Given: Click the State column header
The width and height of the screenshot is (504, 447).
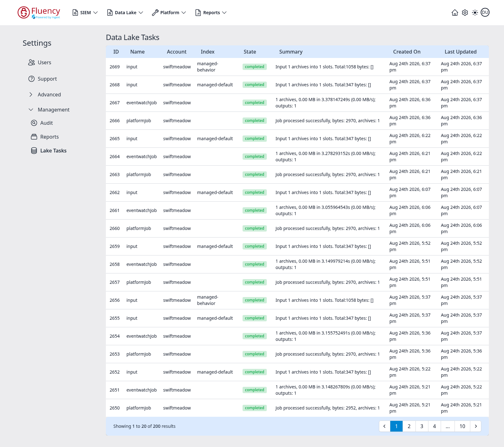Looking at the screenshot, I should pos(250,52).
